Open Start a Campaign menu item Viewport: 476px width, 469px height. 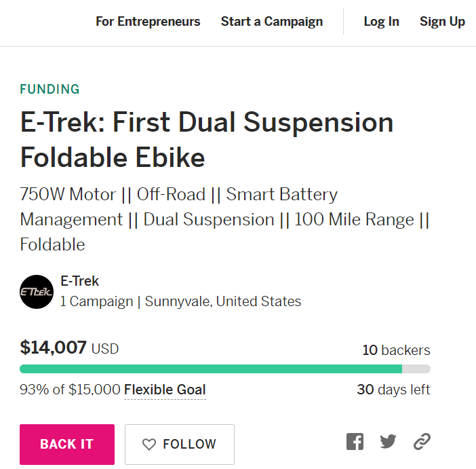click(272, 22)
